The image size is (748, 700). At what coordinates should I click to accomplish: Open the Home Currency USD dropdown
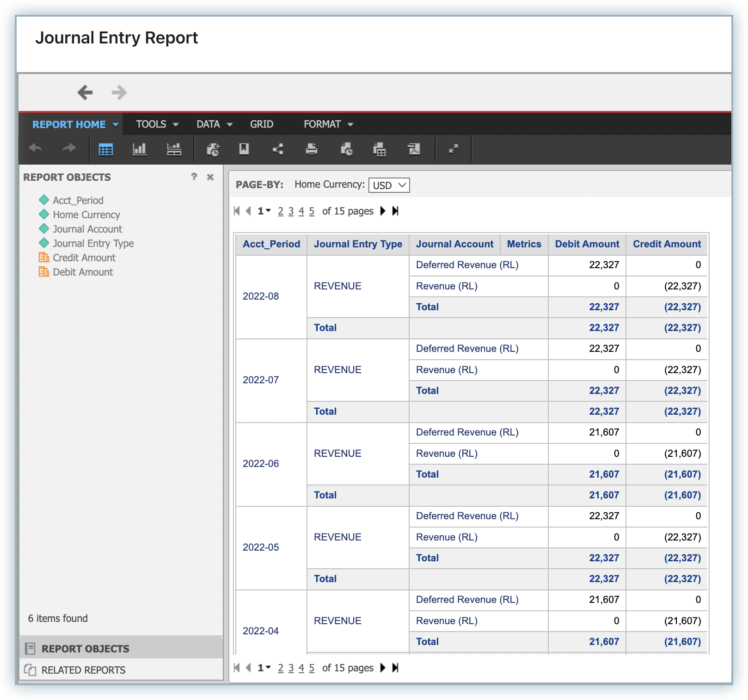(x=389, y=185)
